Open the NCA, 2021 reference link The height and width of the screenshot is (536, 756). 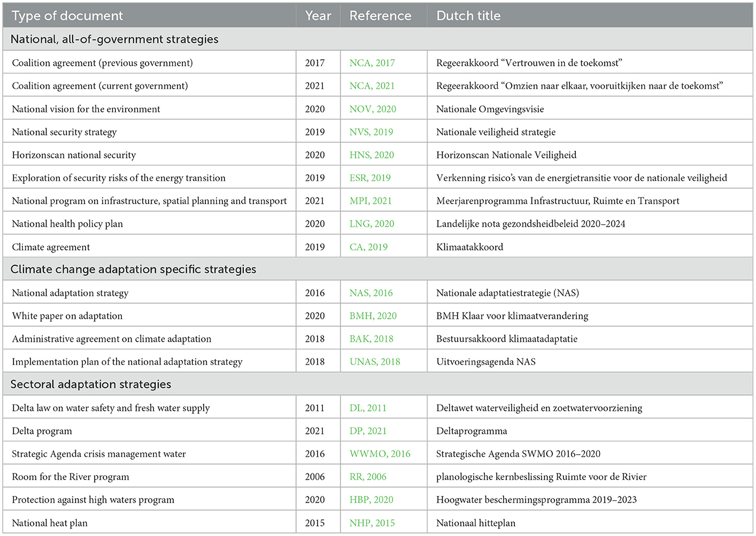(x=372, y=86)
